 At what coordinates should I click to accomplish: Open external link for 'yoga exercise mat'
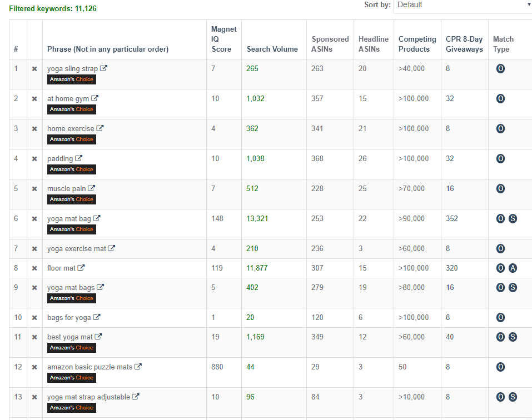(x=111, y=248)
